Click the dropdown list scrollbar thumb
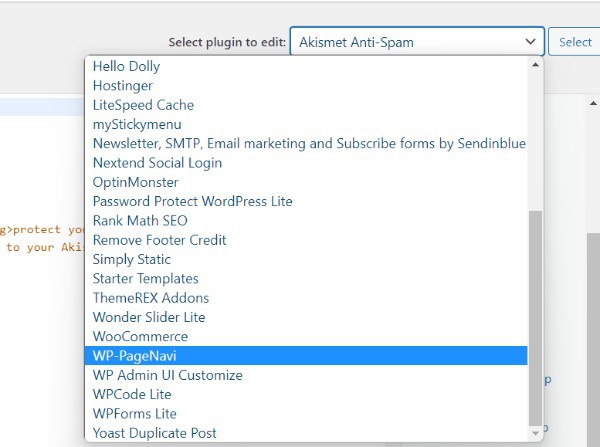The height and width of the screenshot is (447, 600). (535, 318)
